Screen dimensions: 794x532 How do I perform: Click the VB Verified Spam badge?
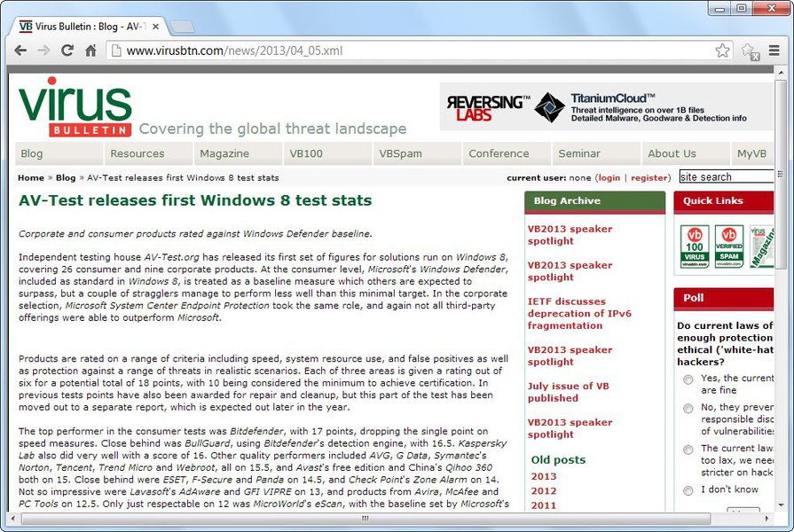tap(728, 246)
